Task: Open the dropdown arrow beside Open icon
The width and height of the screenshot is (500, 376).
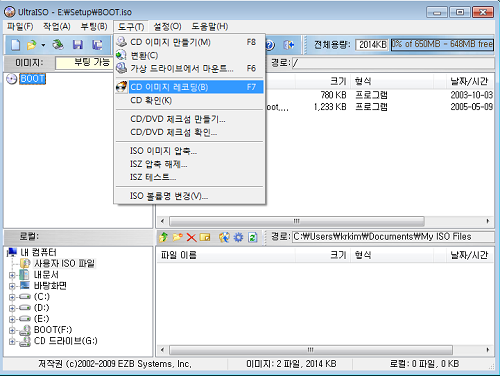Action: [43, 45]
